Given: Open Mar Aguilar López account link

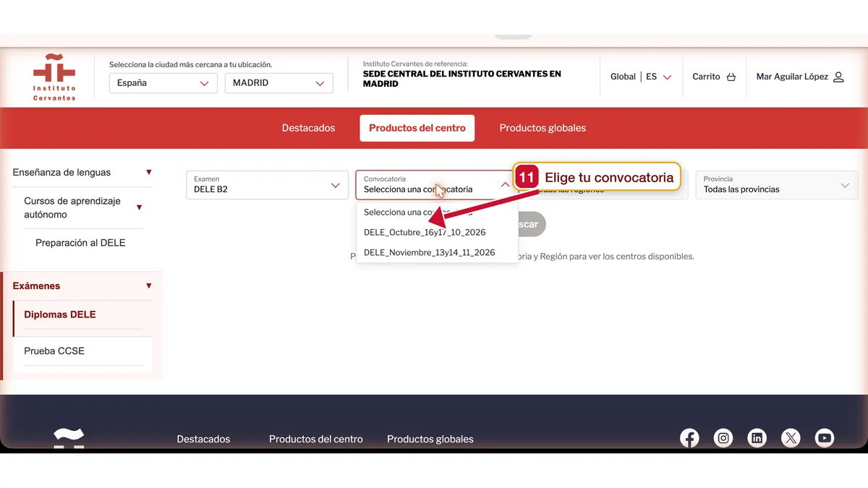Looking at the screenshot, I should point(792,77).
